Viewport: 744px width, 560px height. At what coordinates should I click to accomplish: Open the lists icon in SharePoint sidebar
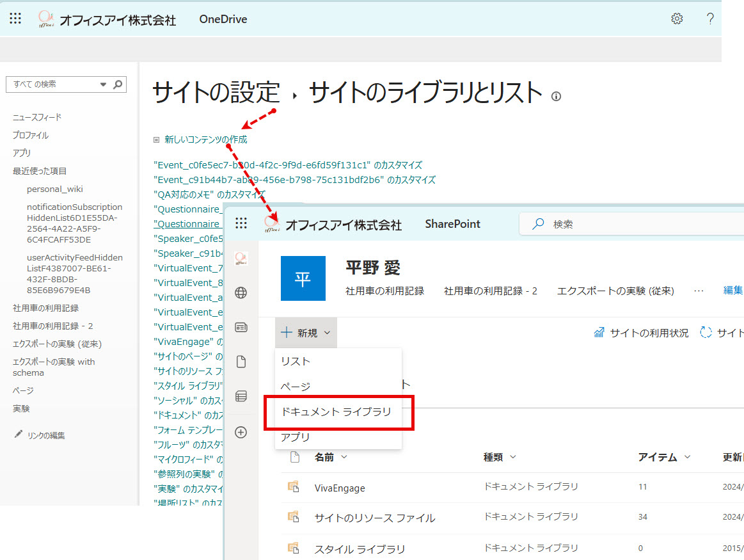(241, 396)
